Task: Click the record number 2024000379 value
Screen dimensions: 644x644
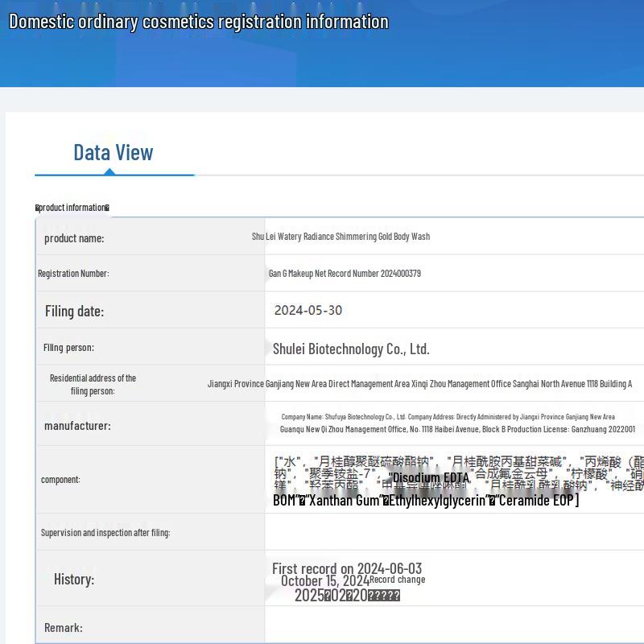Action: click(x=345, y=274)
